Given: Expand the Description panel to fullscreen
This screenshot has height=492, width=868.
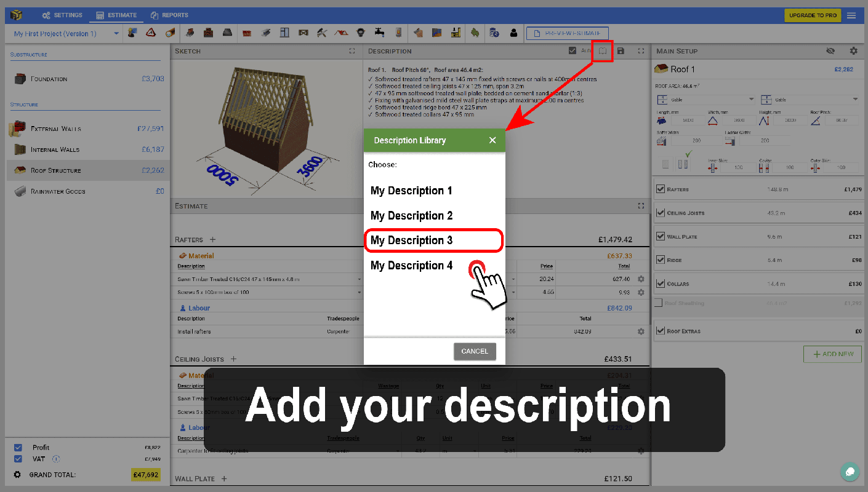Looking at the screenshot, I should [641, 51].
